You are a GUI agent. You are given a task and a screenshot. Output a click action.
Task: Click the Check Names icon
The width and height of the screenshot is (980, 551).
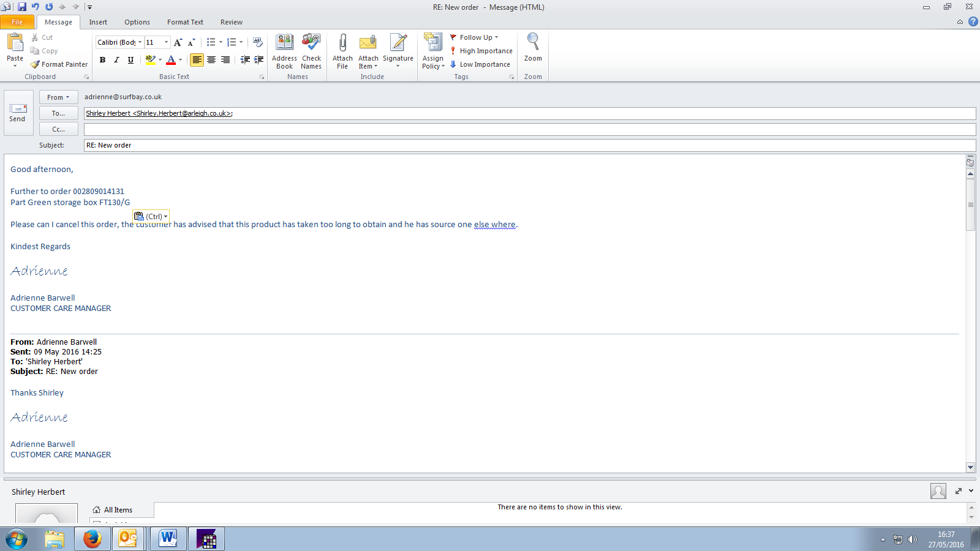click(311, 43)
